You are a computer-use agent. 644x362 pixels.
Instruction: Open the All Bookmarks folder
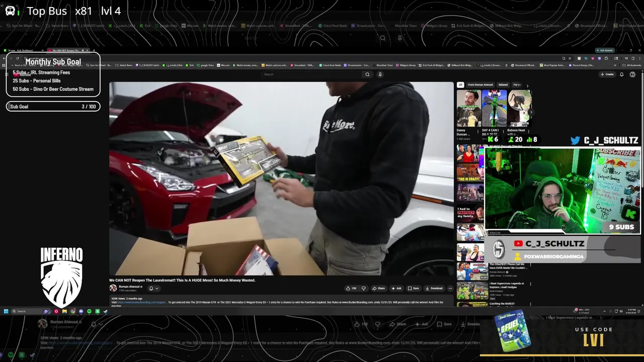(632, 65)
